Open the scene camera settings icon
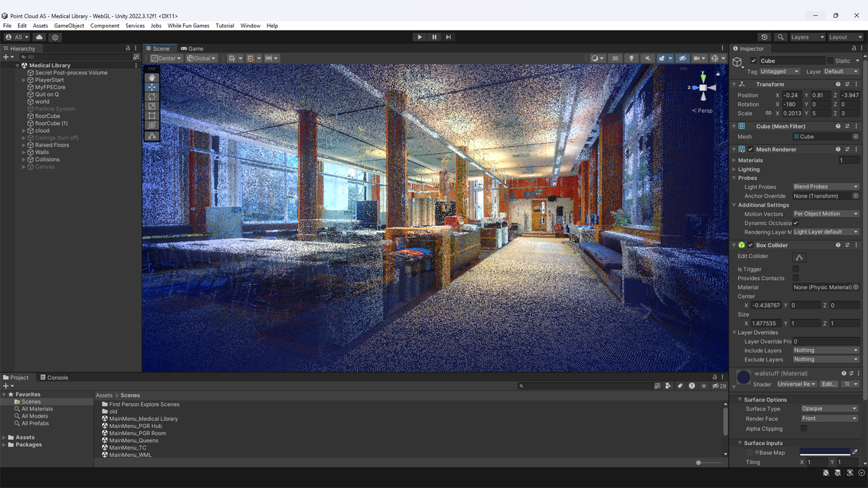 pos(697,59)
